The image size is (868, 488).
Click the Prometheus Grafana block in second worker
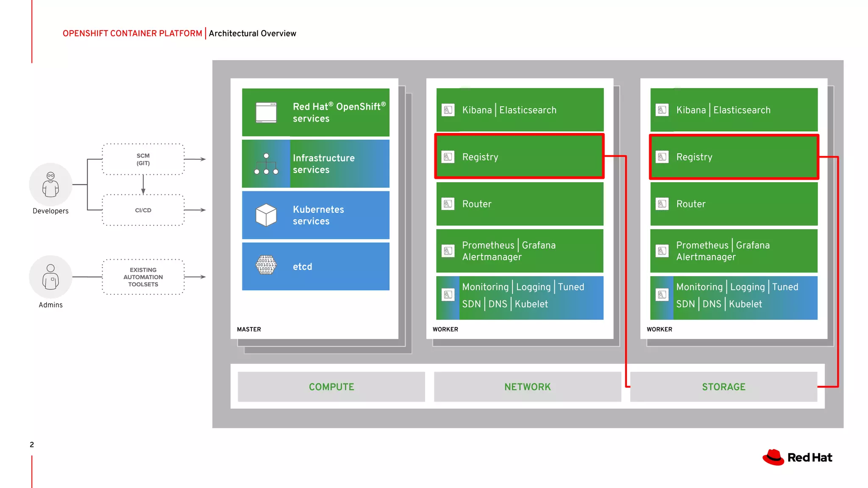[x=734, y=251]
